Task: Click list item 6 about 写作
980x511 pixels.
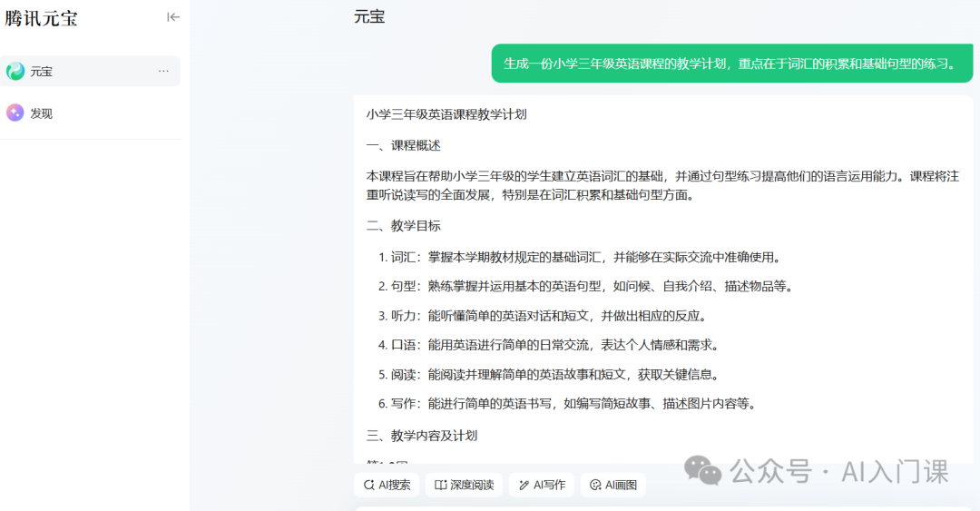Action: (x=567, y=404)
